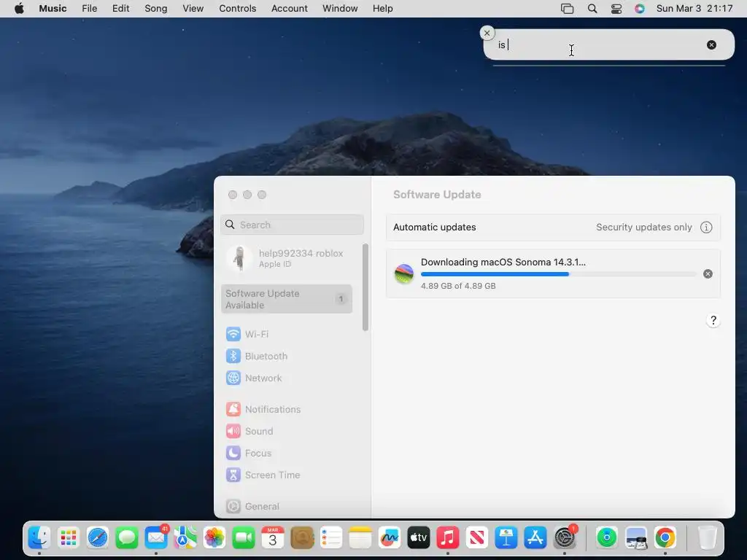Open Photos app in Dock

[214, 537]
